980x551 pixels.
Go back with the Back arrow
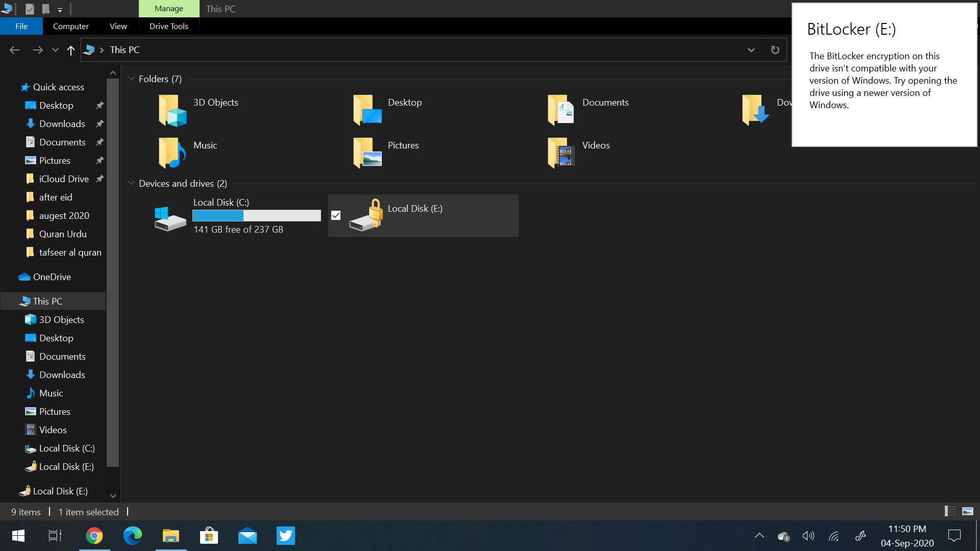pyautogui.click(x=14, y=50)
